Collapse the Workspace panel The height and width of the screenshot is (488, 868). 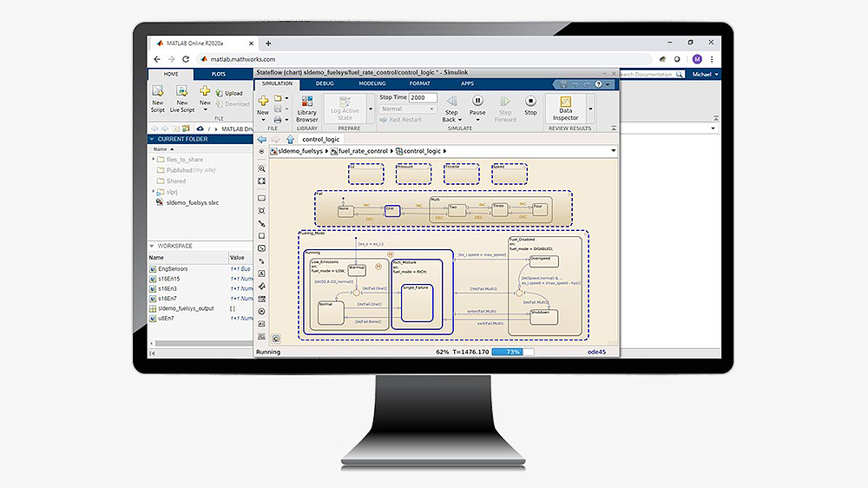(152, 246)
